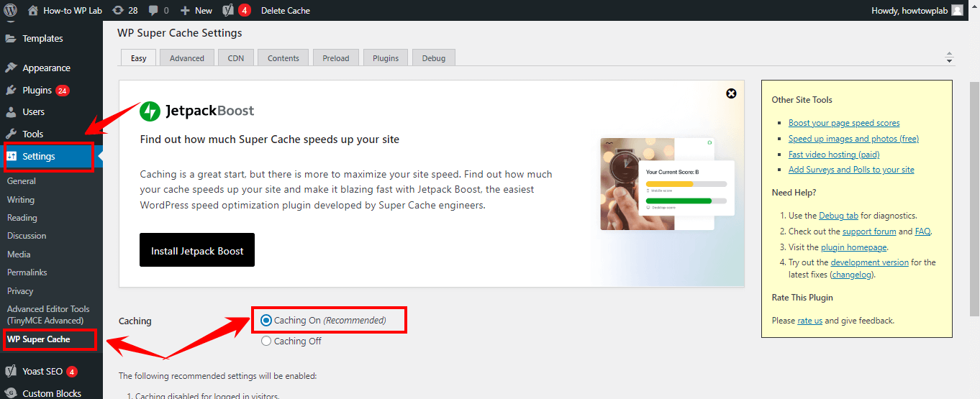Screen dimensions: 980x399
Task: Open the plugin homepage link
Action: pos(854,247)
